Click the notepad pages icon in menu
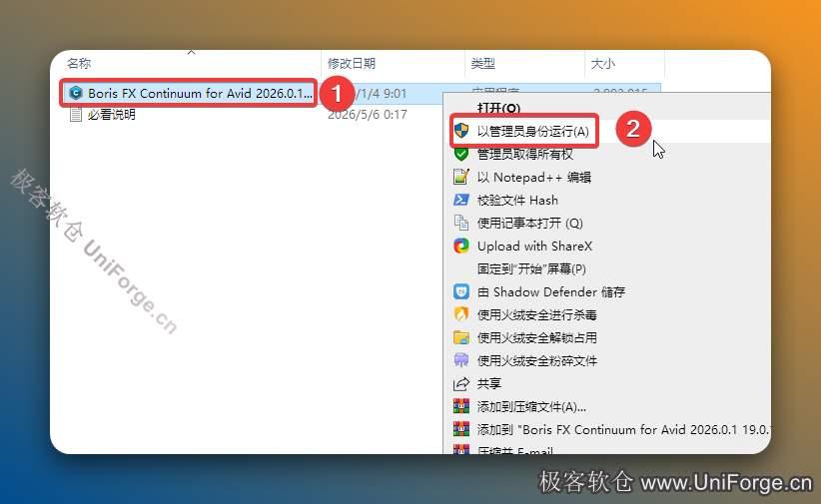This screenshot has width=821, height=504. tap(461, 223)
